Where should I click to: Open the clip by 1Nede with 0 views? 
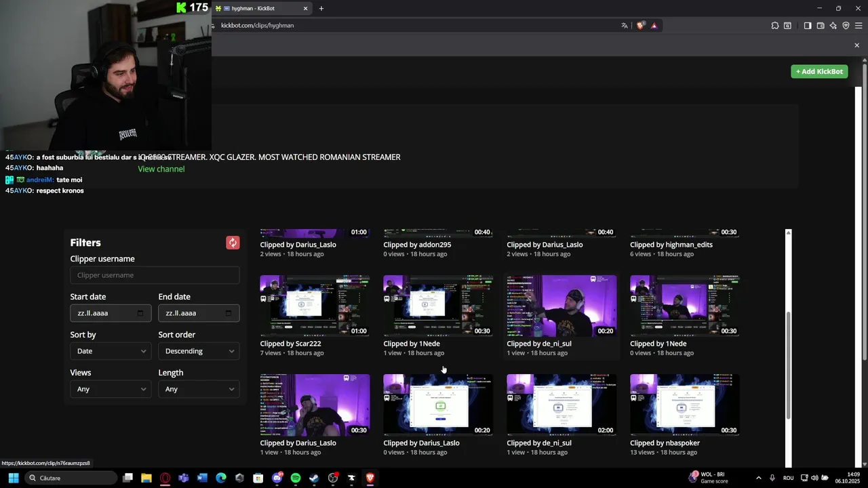coord(685,306)
